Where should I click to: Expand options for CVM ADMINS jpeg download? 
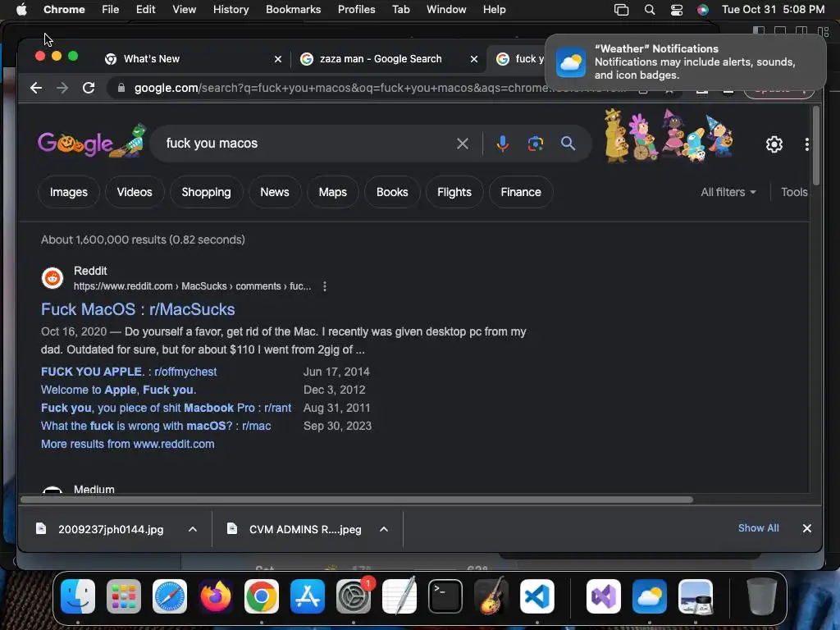click(x=384, y=529)
